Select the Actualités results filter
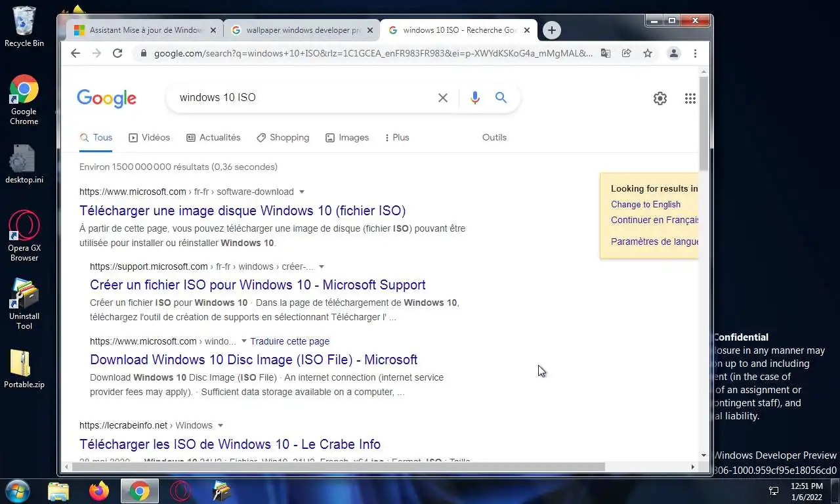The width and height of the screenshot is (840, 504). [x=213, y=137]
